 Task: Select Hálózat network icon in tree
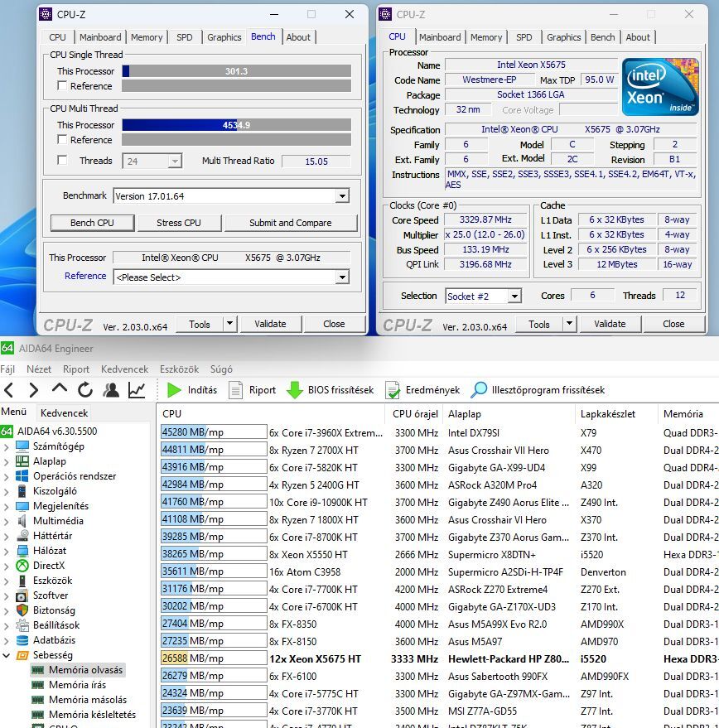click(22, 550)
